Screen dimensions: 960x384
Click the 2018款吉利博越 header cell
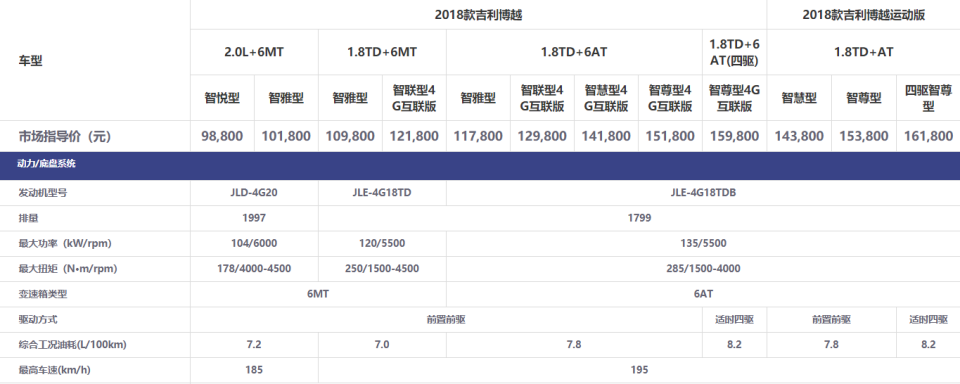click(478, 15)
